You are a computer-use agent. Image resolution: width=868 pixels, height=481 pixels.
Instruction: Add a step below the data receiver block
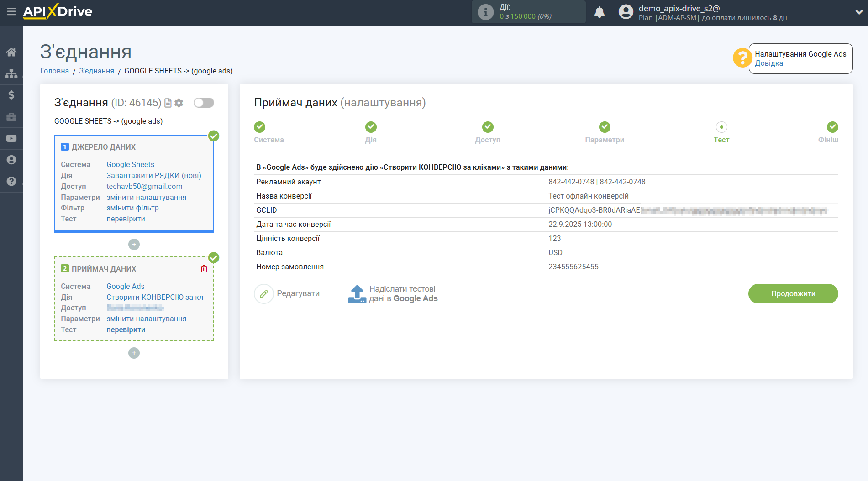click(x=134, y=353)
